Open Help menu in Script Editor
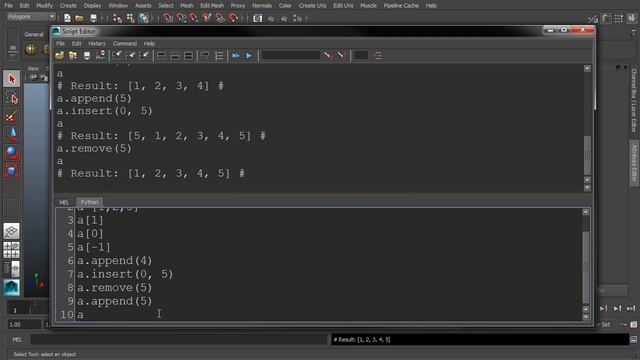 click(149, 43)
